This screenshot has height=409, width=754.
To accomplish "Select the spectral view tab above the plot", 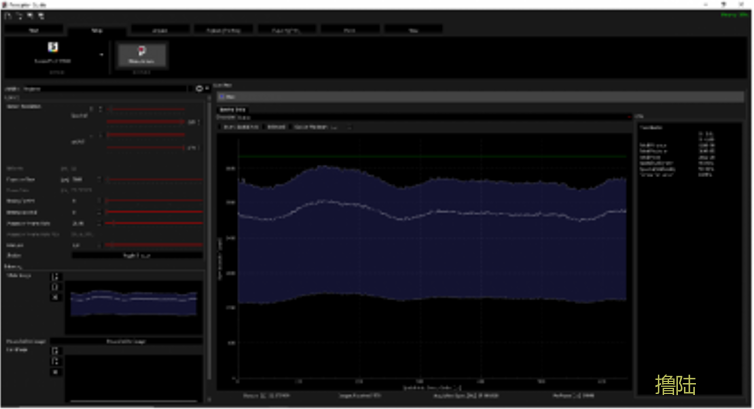I will coord(233,110).
